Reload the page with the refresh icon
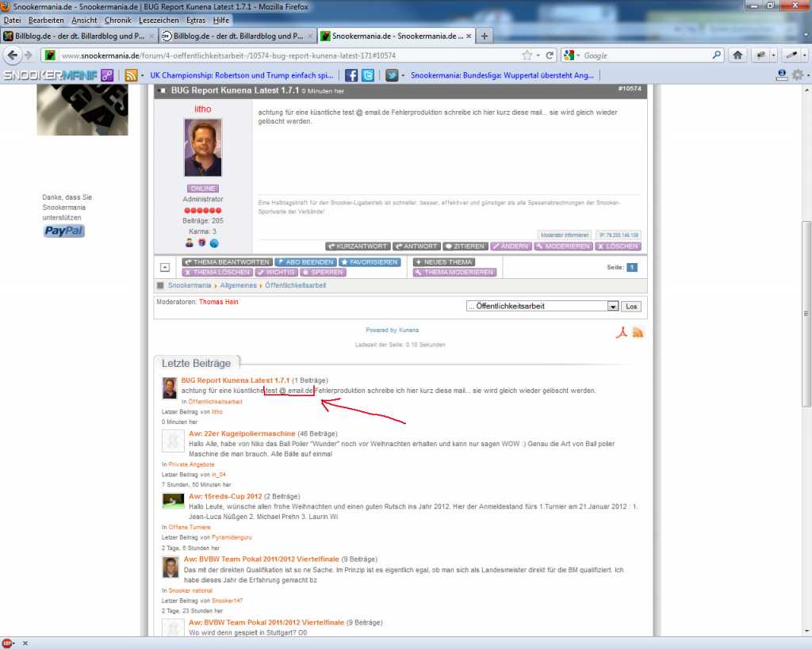Viewport: 812px width, 649px height. click(x=550, y=55)
